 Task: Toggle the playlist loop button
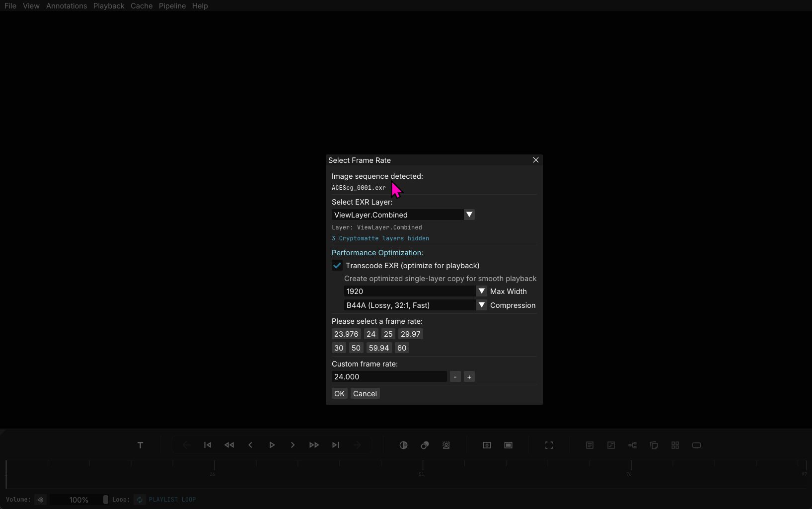[140, 500]
